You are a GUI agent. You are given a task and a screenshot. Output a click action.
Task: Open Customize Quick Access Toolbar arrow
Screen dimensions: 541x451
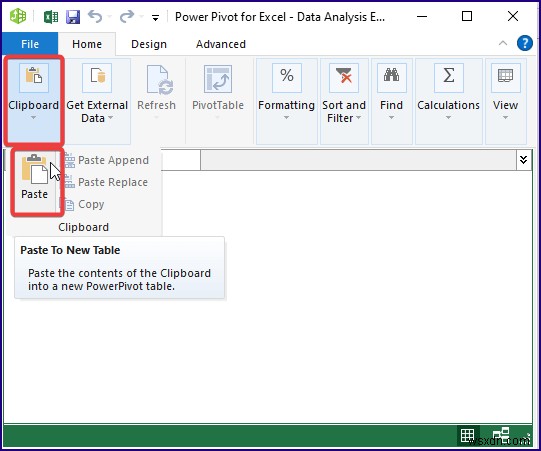[155, 17]
